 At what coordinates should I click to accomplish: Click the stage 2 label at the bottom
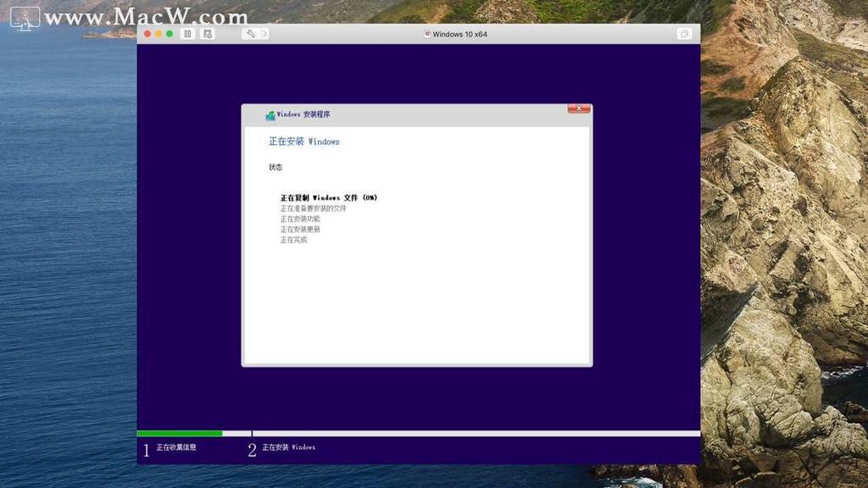point(288,447)
